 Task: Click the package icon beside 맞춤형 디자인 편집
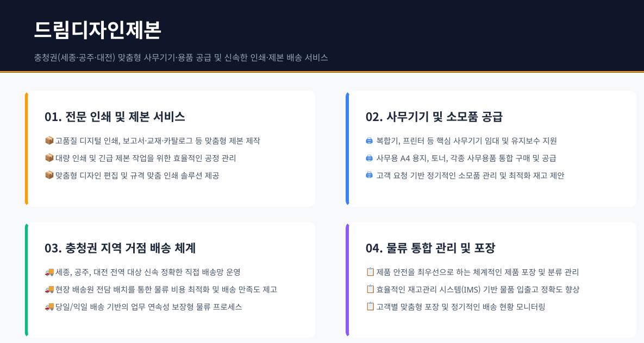[49, 175]
